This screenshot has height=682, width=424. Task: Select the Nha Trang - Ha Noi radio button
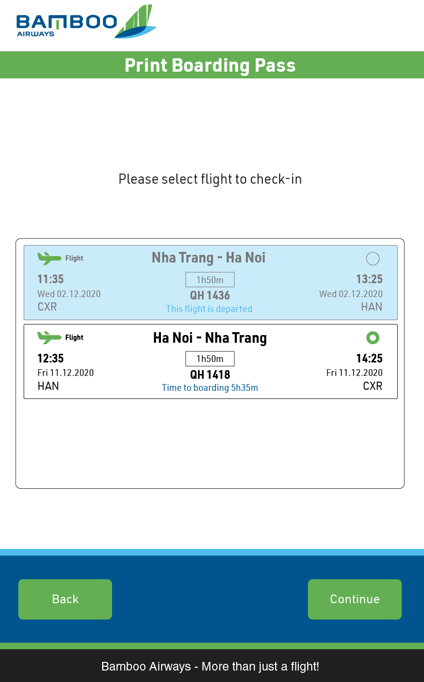pyautogui.click(x=373, y=258)
